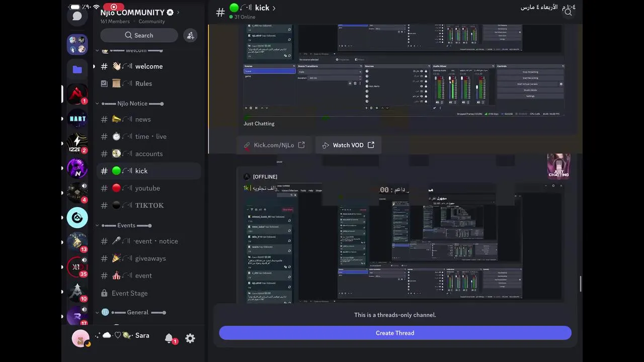Open the TIKTOK channel
644x362 pixels.
[148, 205]
